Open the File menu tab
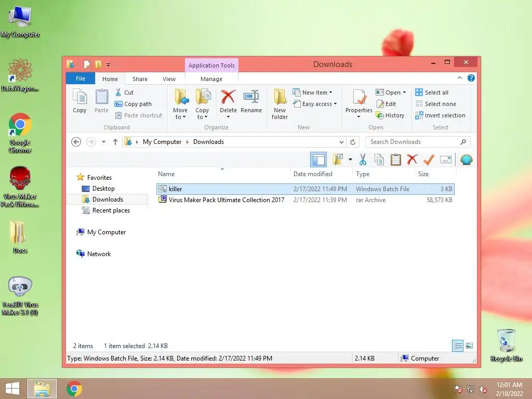Viewport: 532px width, 399px height. click(81, 78)
